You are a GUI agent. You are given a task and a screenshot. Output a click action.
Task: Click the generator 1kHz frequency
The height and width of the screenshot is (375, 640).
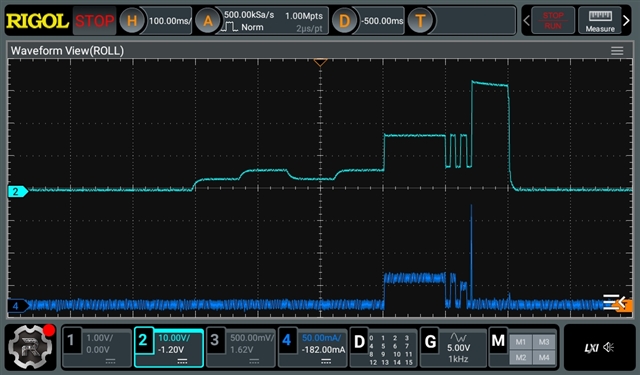[458, 359]
